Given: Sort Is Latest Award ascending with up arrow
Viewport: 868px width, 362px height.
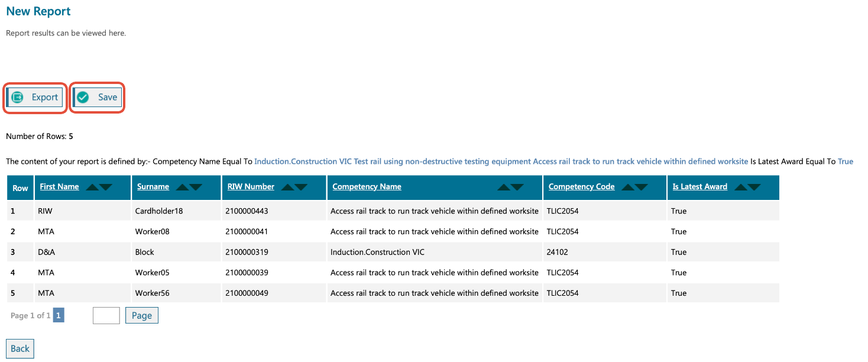Looking at the screenshot, I should pos(740,188).
